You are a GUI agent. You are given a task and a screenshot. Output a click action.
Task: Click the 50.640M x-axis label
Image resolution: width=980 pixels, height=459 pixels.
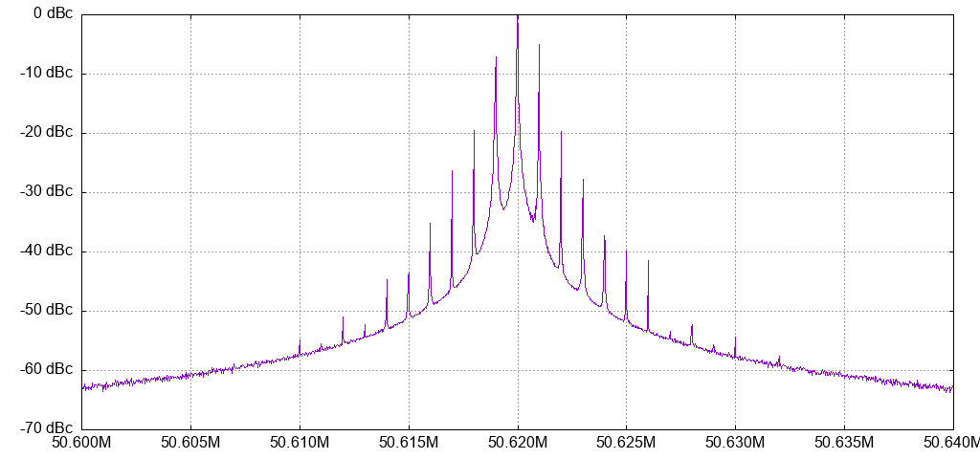click(x=952, y=445)
